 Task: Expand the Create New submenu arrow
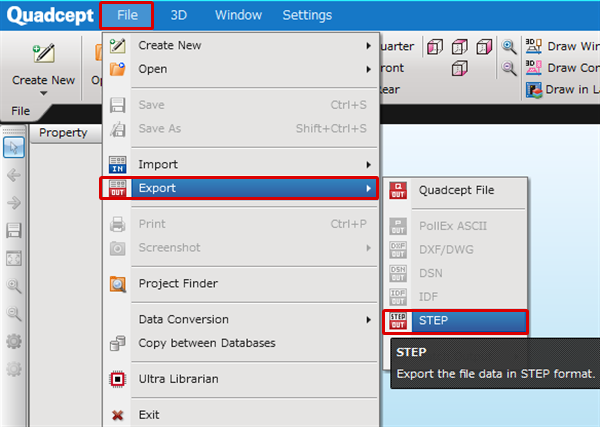368,46
